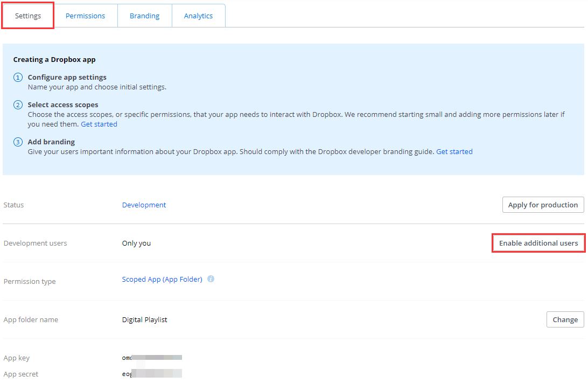Screen dimensions: 588x383
Task: Select the 'Digital Playlist' folder name text
Action: point(144,319)
